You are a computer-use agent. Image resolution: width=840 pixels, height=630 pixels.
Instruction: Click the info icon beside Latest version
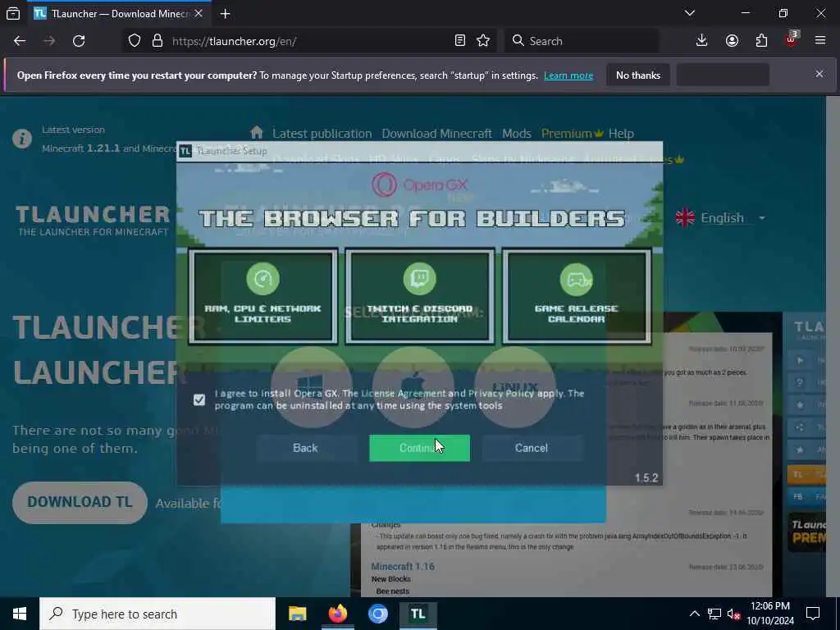pos(22,139)
